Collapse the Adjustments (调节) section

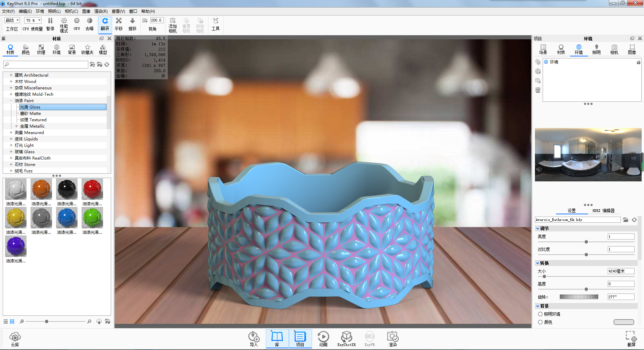pos(538,228)
